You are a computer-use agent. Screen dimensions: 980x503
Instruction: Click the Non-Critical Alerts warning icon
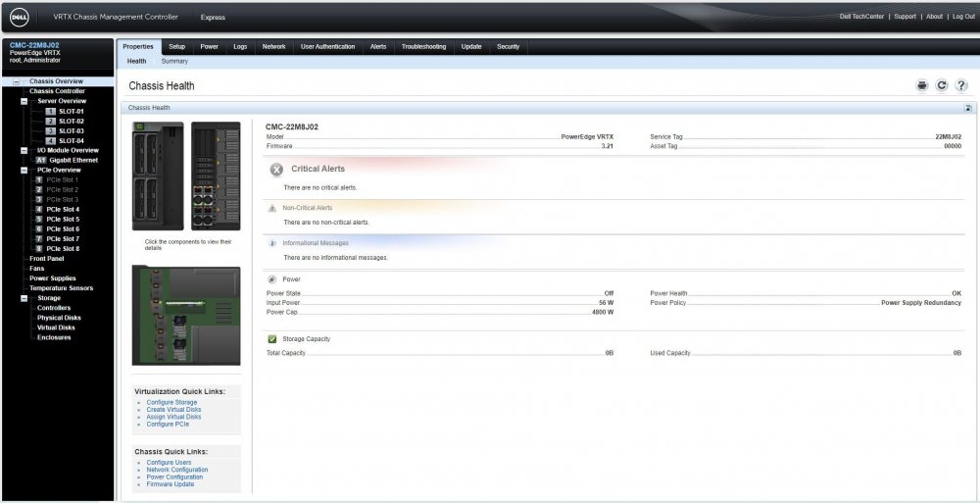[271, 208]
